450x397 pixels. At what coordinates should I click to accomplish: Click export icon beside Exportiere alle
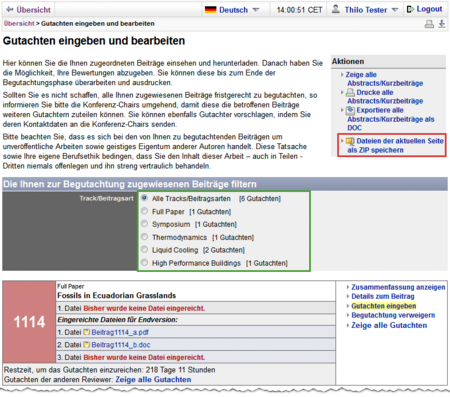tap(350, 110)
